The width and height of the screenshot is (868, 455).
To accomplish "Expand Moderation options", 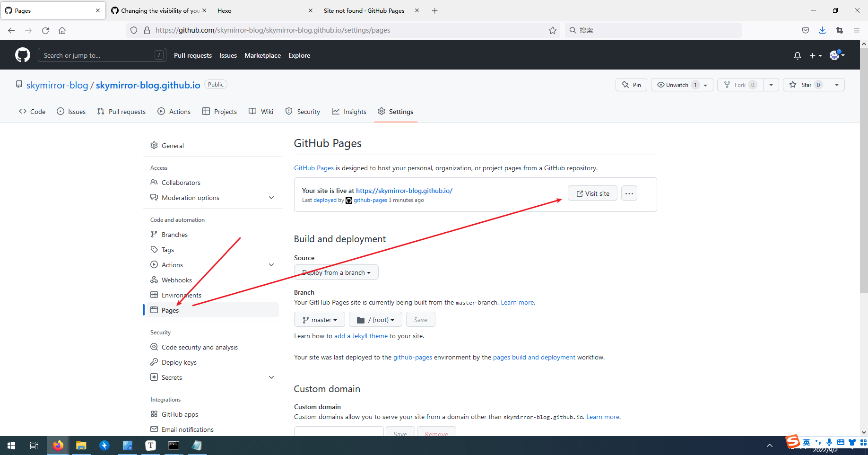I will tap(213, 198).
